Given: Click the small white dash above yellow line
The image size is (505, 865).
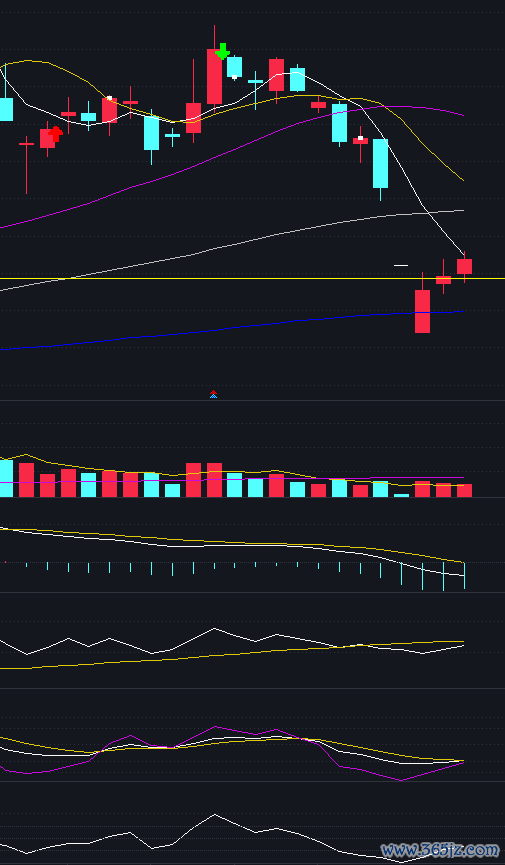Looking at the screenshot, I should 401,265.
